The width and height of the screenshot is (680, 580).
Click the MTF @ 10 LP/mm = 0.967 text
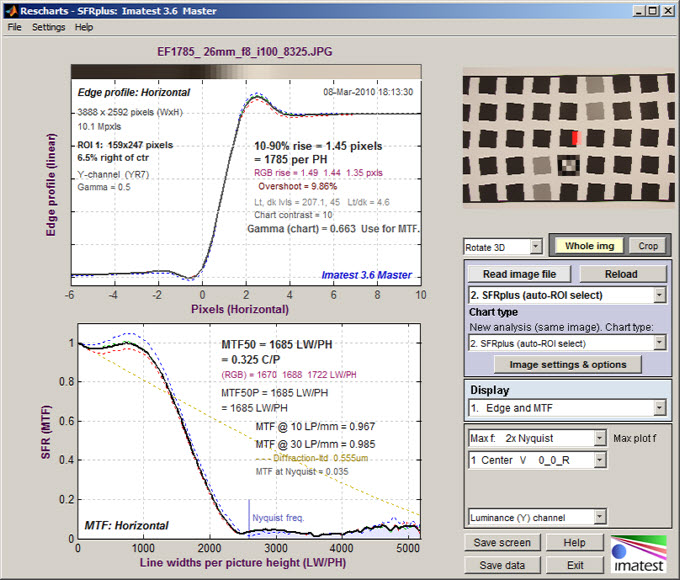click(315, 426)
